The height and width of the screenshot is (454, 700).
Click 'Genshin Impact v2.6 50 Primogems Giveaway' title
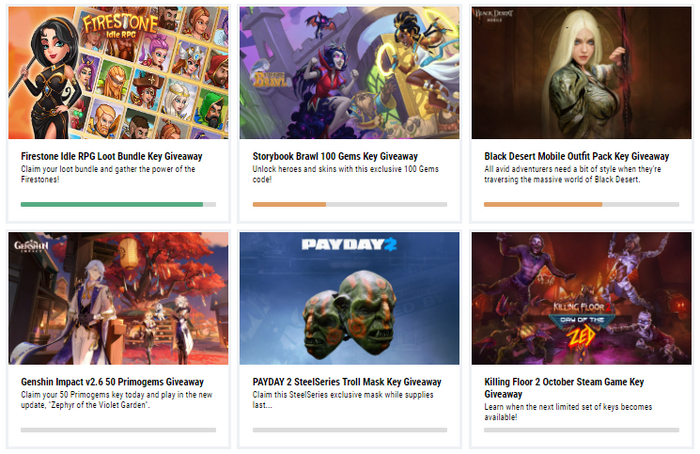tap(112, 382)
